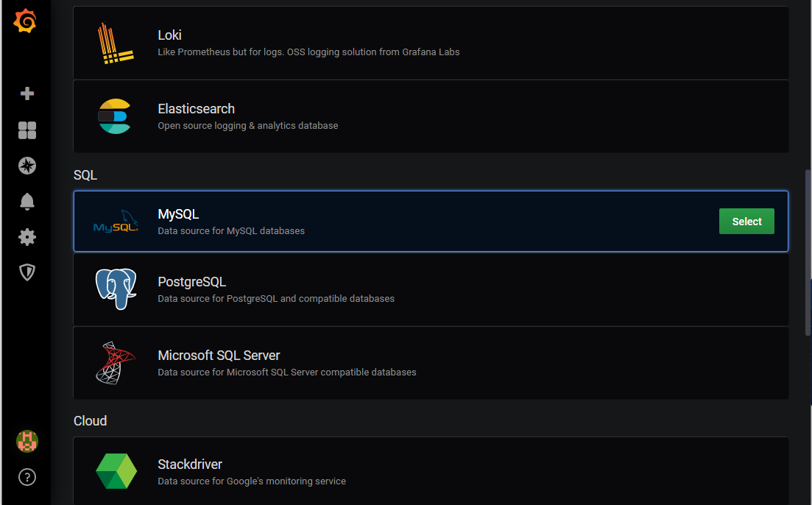The image size is (812, 505).
Task: Open the Dashboards grid icon
Action: click(27, 130)
